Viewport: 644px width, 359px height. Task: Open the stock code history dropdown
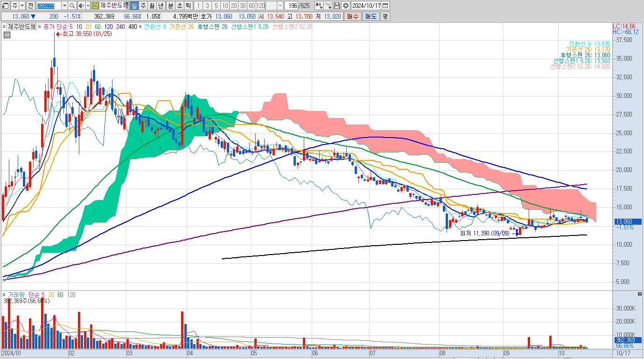click(64, 6)
